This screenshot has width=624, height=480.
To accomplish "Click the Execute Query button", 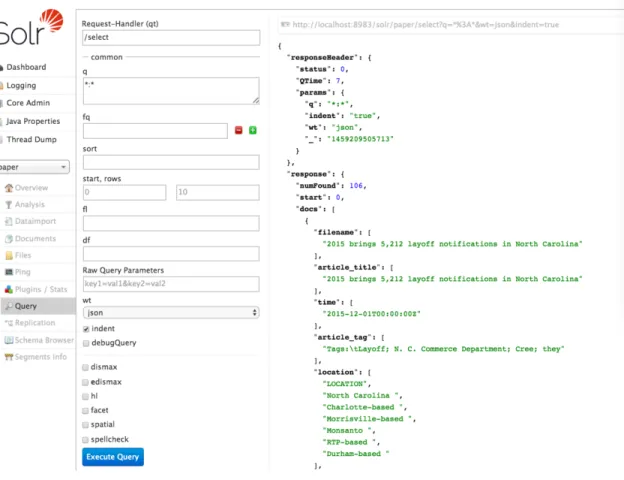I will (x=113, y=457).
